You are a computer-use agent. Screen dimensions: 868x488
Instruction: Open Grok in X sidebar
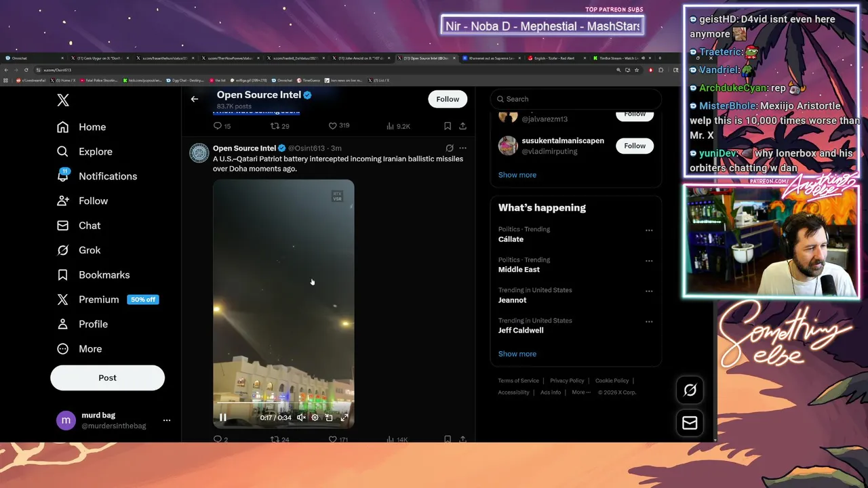pyautogui.click(x=79, y=250)
